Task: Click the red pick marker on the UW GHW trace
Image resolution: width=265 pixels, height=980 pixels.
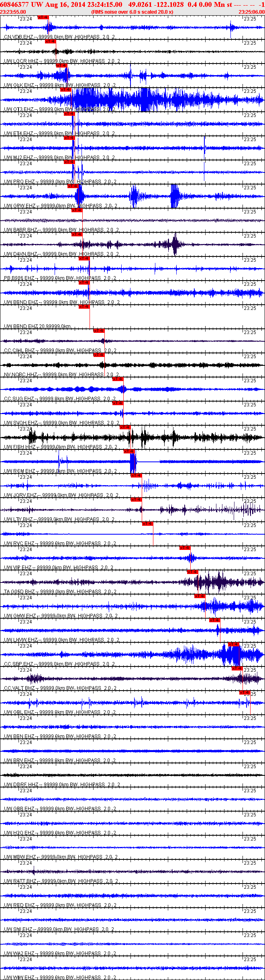Action: pyautogui.click(x=200, y=596)
